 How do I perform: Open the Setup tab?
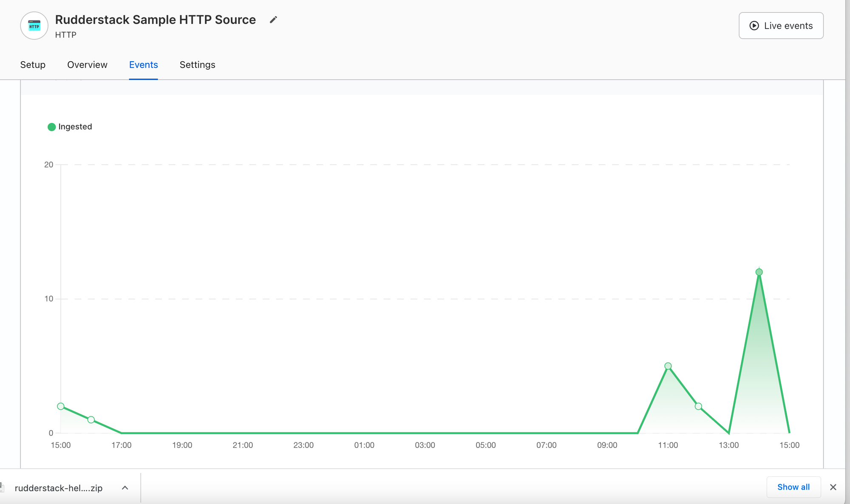pos(33,65)
